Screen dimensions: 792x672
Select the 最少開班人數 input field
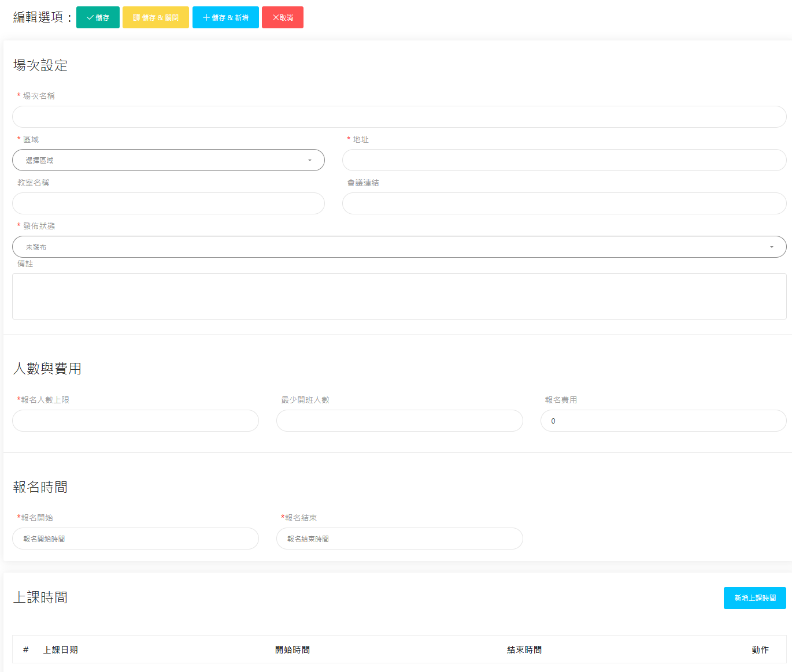point(399,421)
